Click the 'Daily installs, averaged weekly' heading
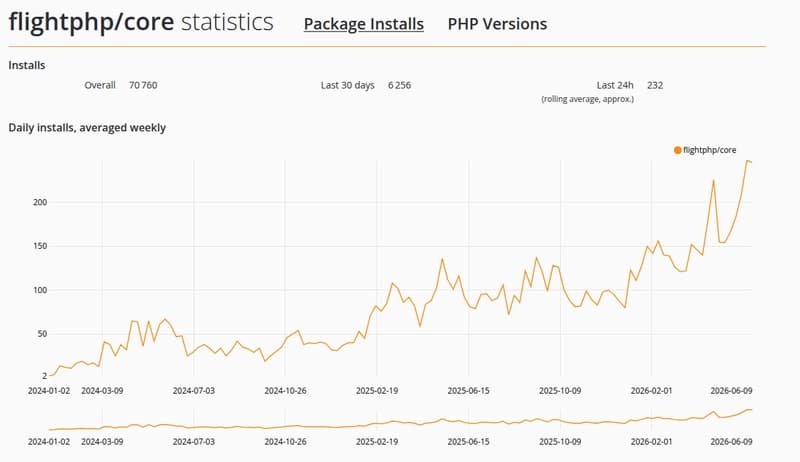800x462 pixels. [x=87, y=127]
